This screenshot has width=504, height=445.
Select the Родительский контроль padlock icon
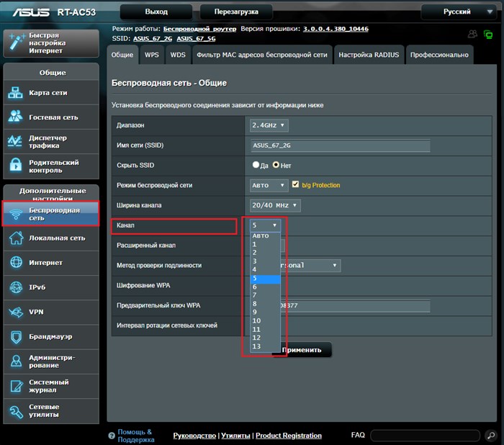[15, 166]
